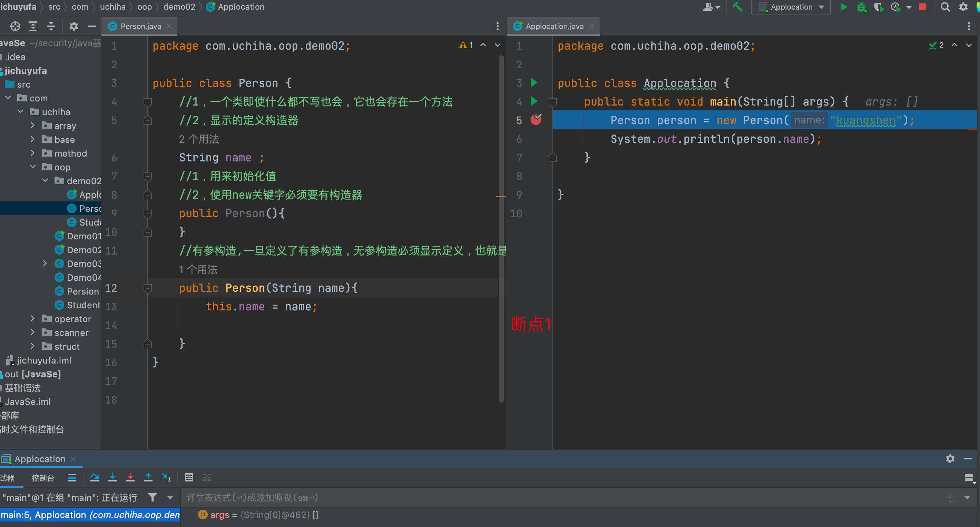Viewport: 980px width, 527px height.
Task: Click the user account icon
Action: coord(711,7)
